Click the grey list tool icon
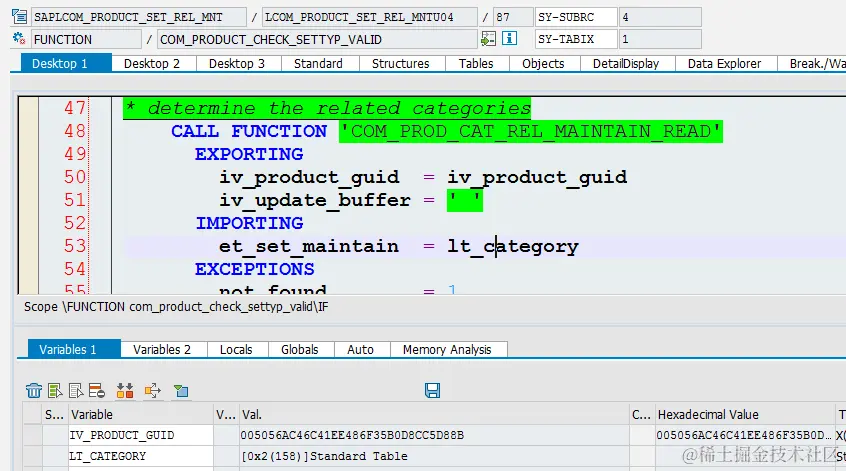This screenshot has width=846, height=471. tap(76, 390)
